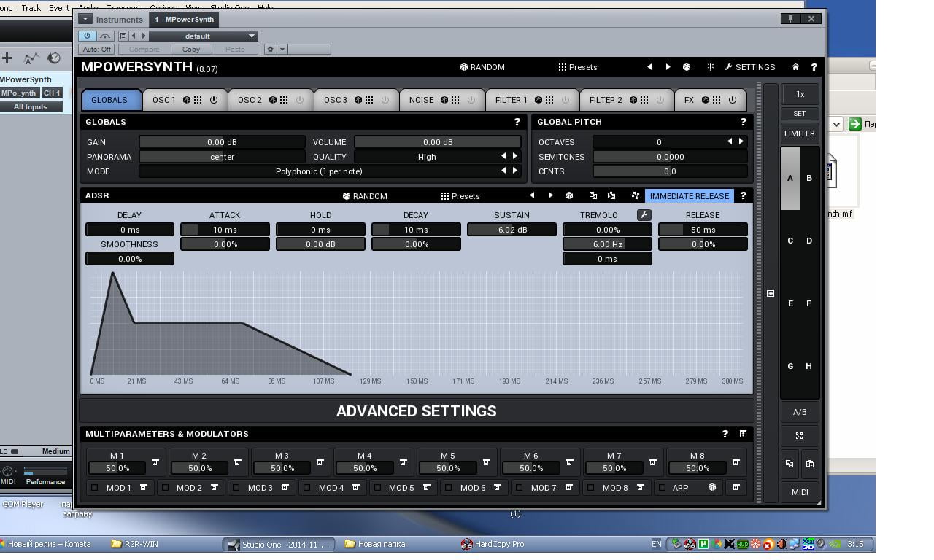Toggle OSC 1 power button
Screen dimensions: 934x560
(x=214, y=100)
